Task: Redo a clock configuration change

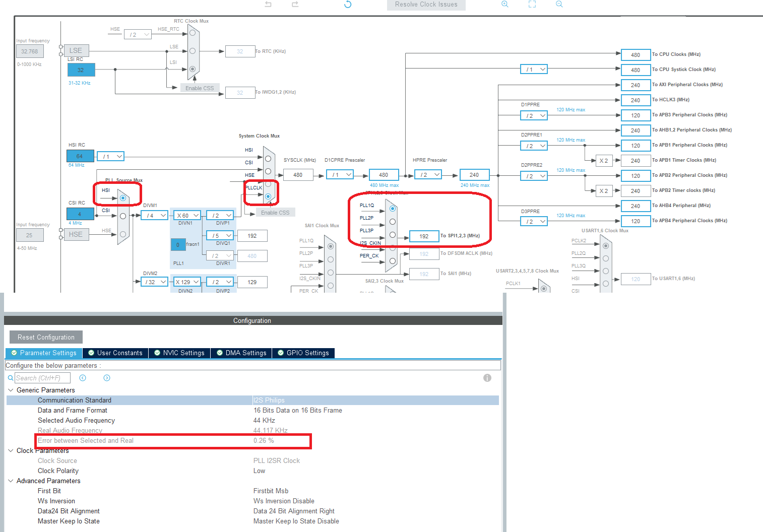Action: pyautogui.click(x=295, y=5)
